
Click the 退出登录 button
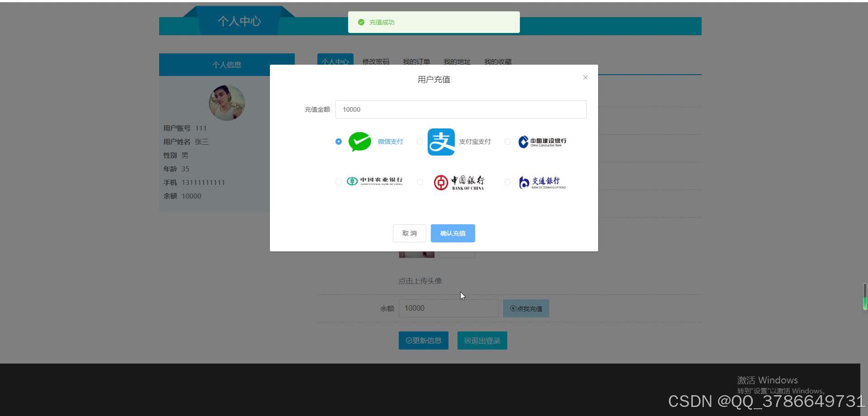click(482, 340)
